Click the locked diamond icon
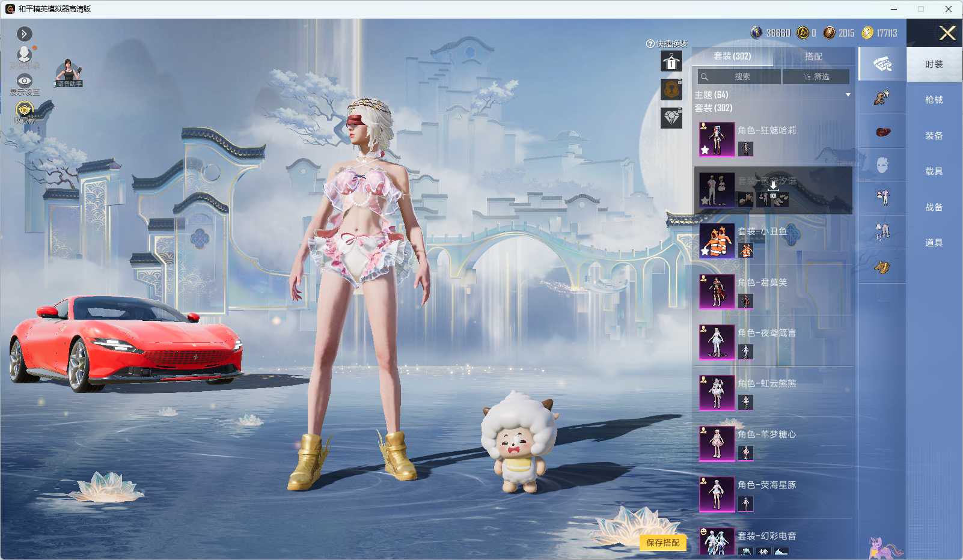Screen dimensions: 963x560 pos(671,117)
